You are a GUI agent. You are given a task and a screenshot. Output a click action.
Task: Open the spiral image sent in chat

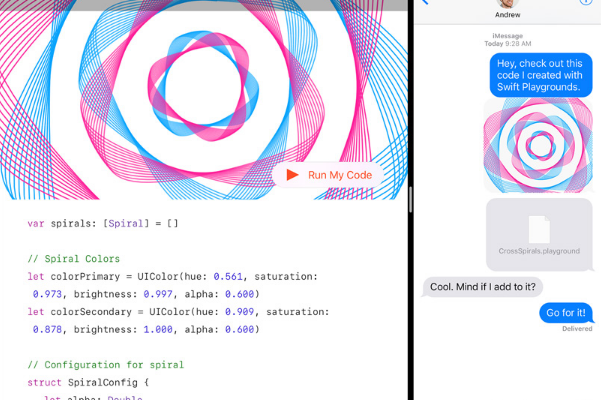(x=538, y=146)
